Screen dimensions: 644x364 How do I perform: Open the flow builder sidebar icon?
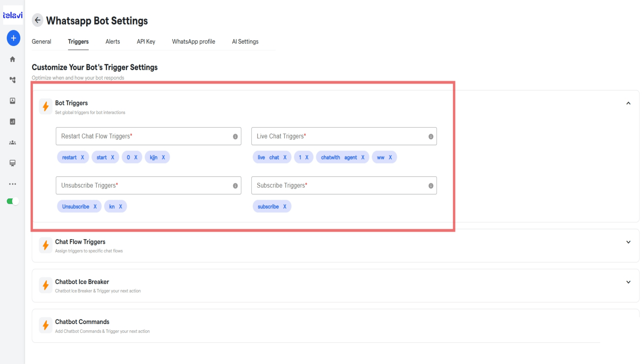click(12, 80)
